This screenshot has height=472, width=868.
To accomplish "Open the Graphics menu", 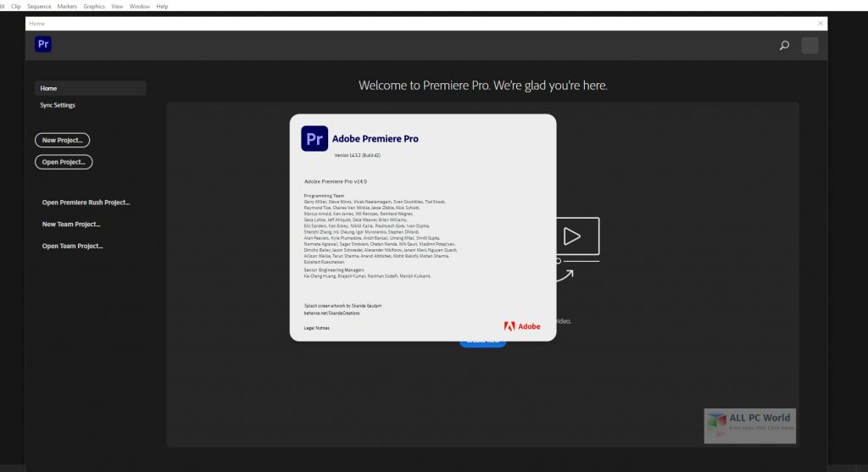I will pos(94,6).
